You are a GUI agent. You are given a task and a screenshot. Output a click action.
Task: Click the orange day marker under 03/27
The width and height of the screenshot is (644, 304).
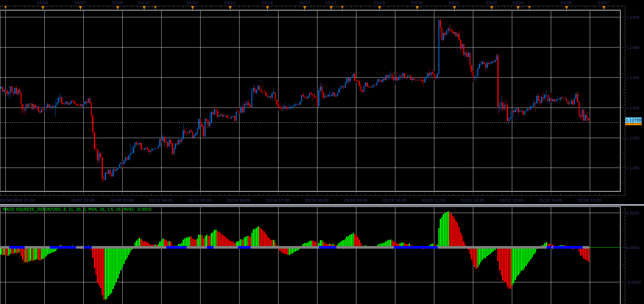point(603,7)
